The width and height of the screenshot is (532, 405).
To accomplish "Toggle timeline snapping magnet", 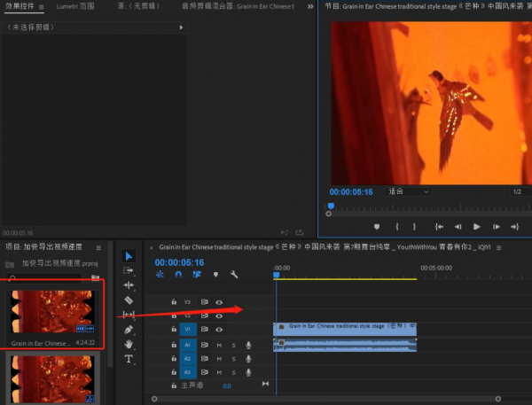I will point(178,275).
